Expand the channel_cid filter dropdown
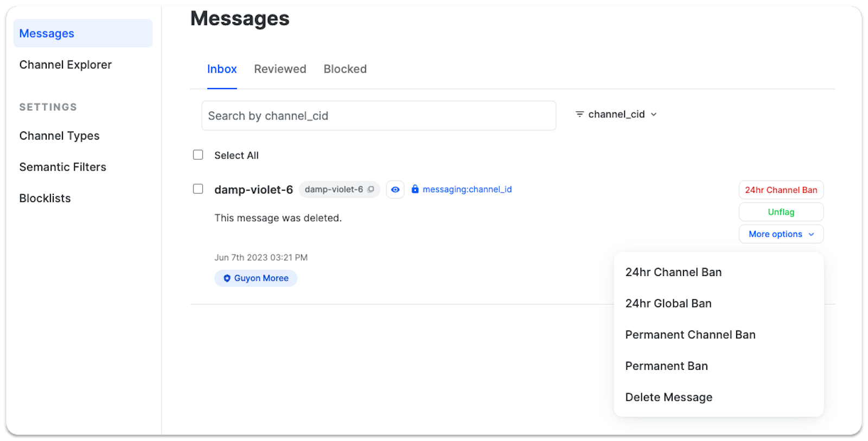Screen dimensions: 868x441 (x=654, y=114)
